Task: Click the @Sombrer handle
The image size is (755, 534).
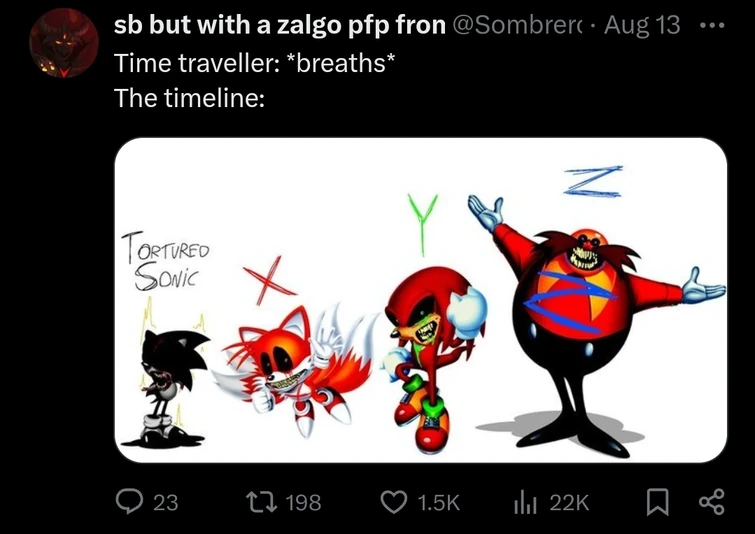Action: [x=518, y=25]
